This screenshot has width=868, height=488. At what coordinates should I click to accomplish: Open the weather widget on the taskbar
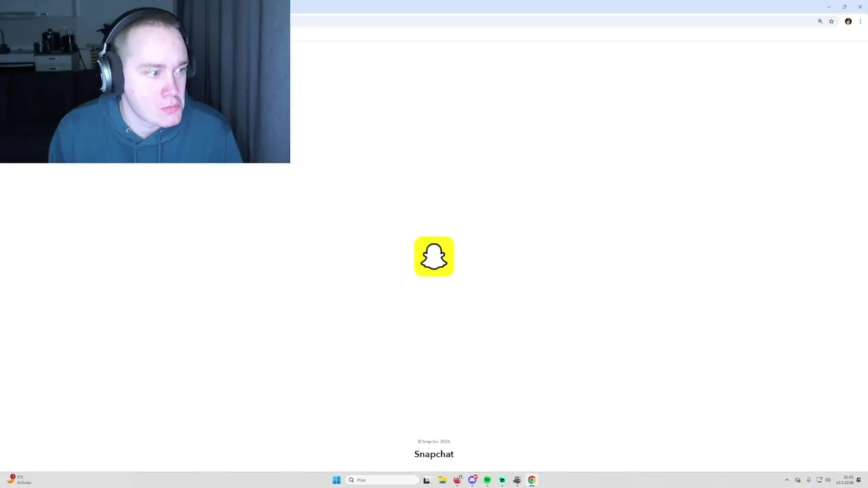19,480
